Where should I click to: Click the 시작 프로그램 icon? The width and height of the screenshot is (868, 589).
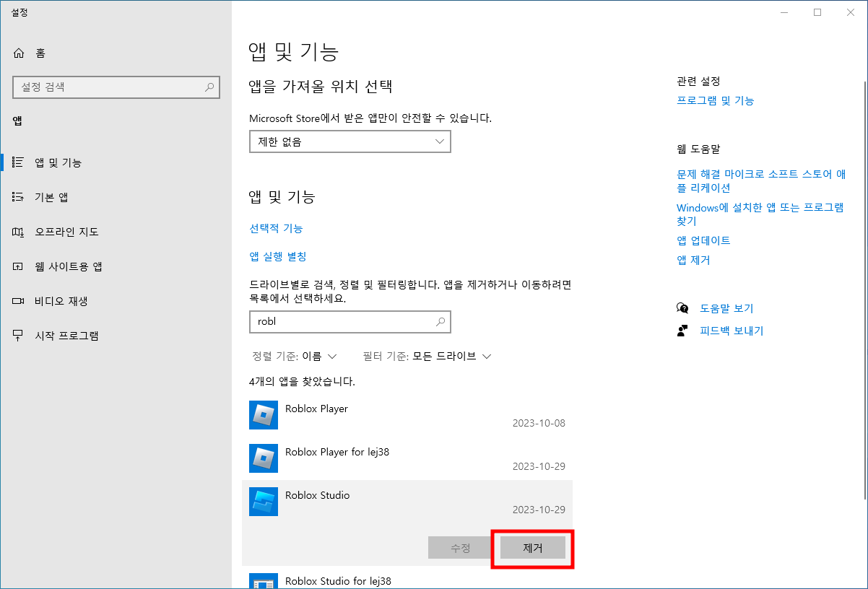tap(19, 336)
